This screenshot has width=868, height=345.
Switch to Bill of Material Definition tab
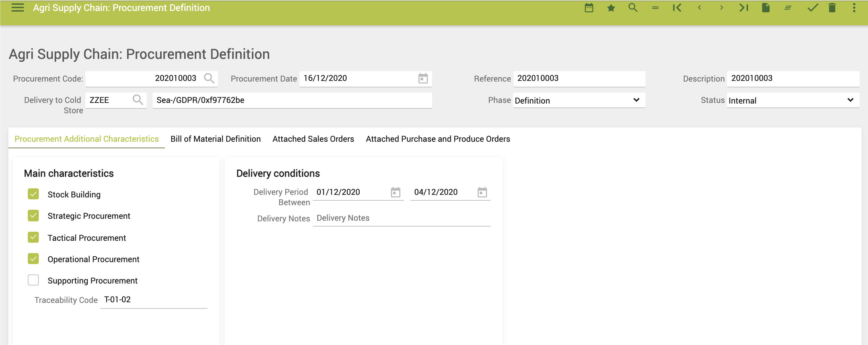click(215, 139)
